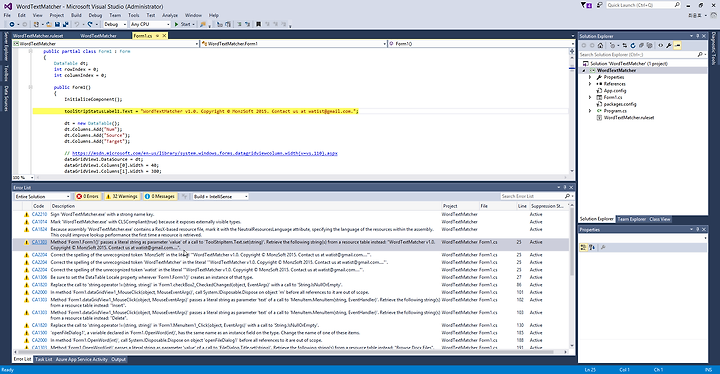
Task: Open the Entire Solution scope dropdown
Action: [42, 196]
